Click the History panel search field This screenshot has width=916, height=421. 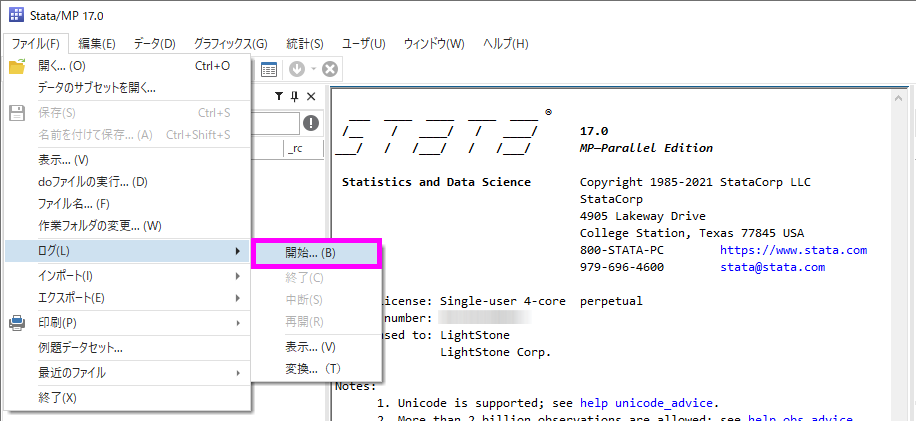pos(275,123)
